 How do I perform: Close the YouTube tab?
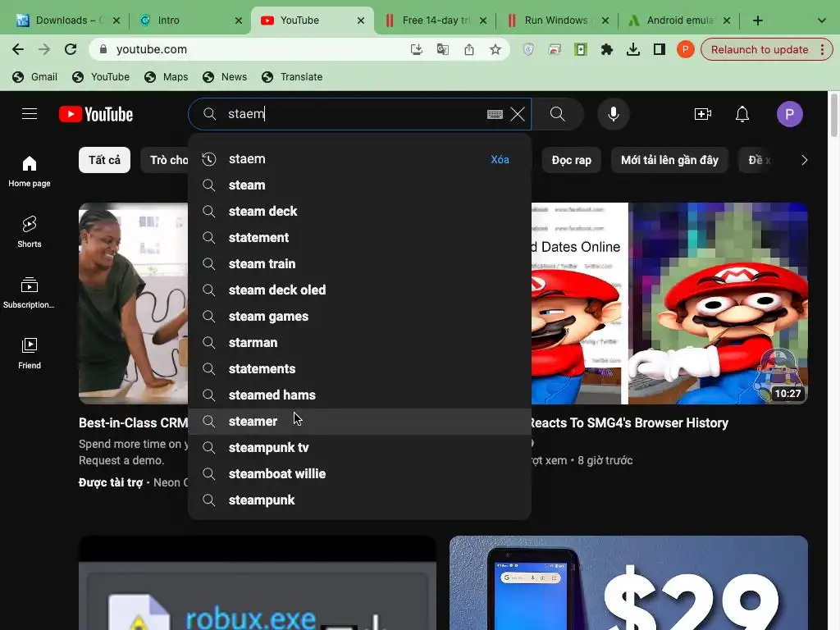pos(361,21)
